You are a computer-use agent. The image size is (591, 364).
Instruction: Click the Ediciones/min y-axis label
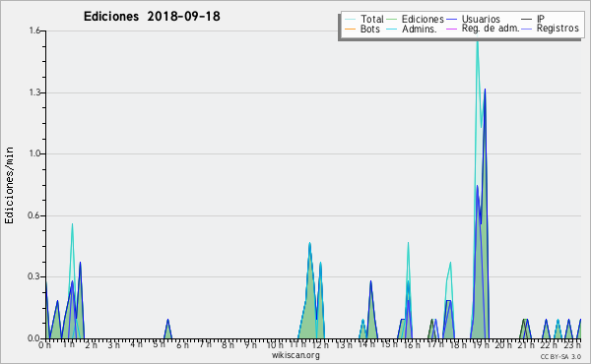point(9,185)
